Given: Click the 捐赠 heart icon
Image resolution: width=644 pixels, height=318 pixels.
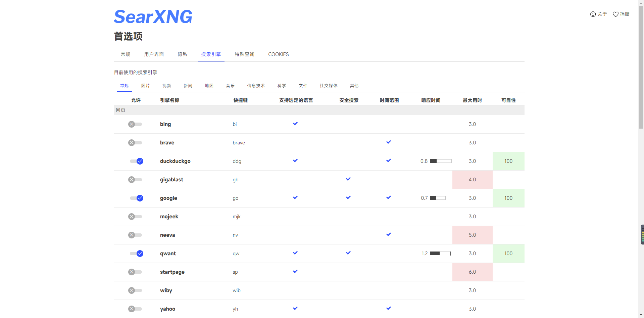Looking at the screenshot, I should pyautogui.click(x=615, y=14).
